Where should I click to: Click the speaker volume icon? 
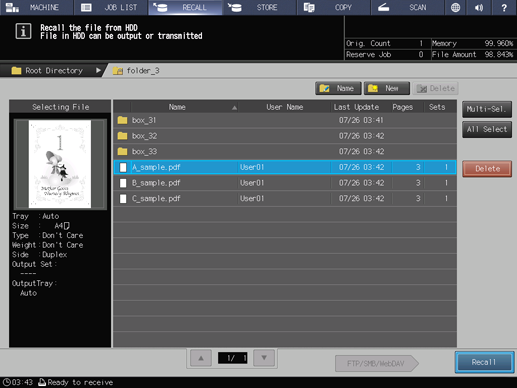[x=479, y=7]
